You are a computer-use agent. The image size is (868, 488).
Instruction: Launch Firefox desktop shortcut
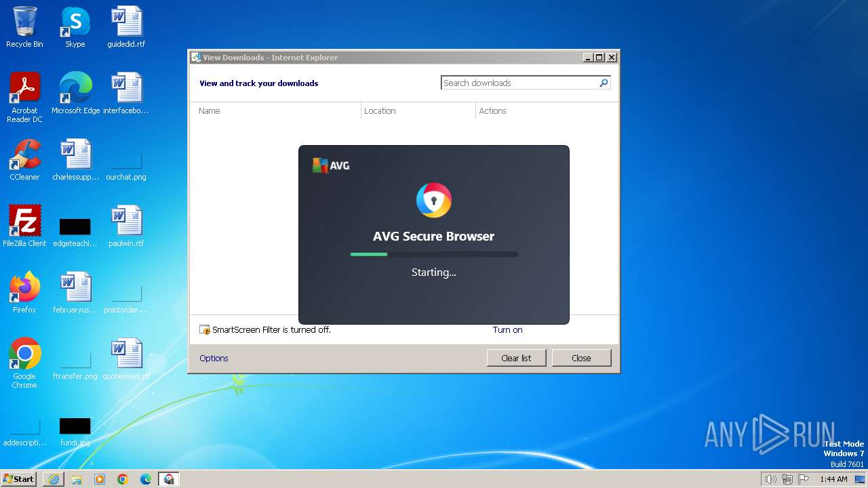tap(24, 292)
